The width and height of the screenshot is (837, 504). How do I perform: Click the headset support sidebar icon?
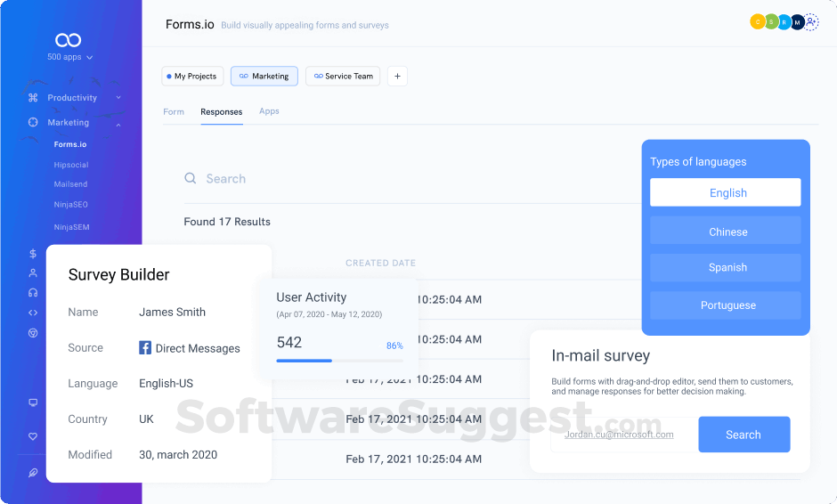(33, 293)
